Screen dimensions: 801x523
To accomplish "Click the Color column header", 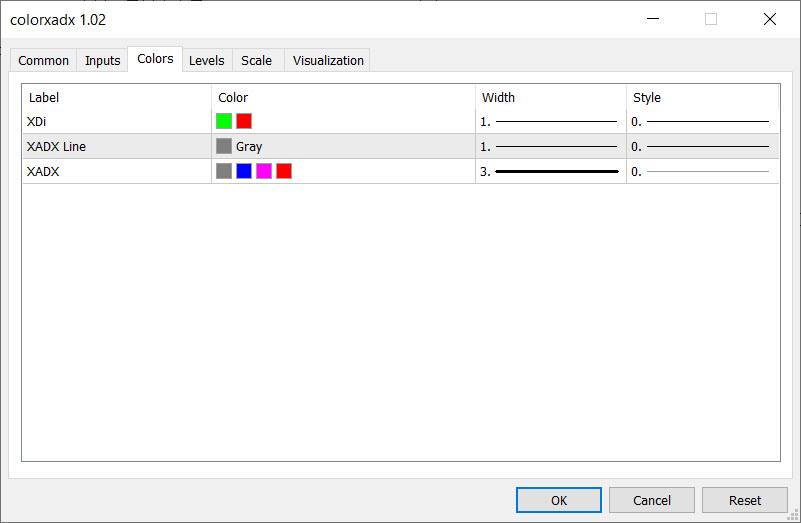I will 343,97.
